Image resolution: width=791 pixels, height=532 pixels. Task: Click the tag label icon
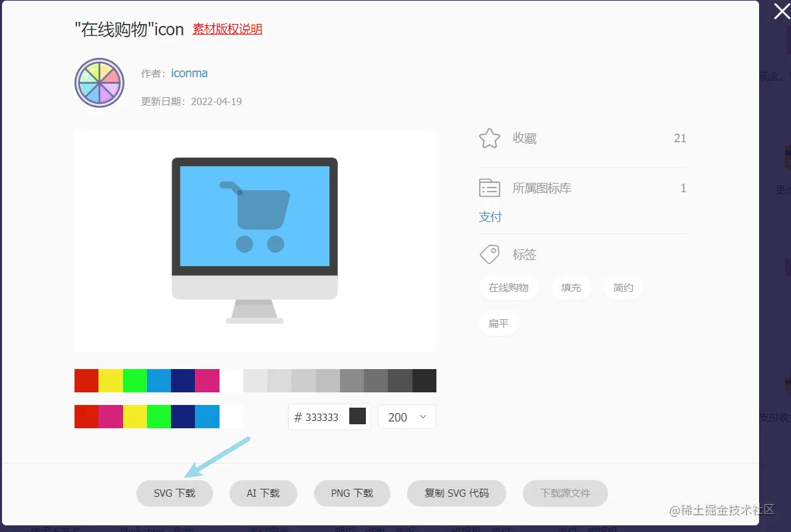click(x=490, y=254)
